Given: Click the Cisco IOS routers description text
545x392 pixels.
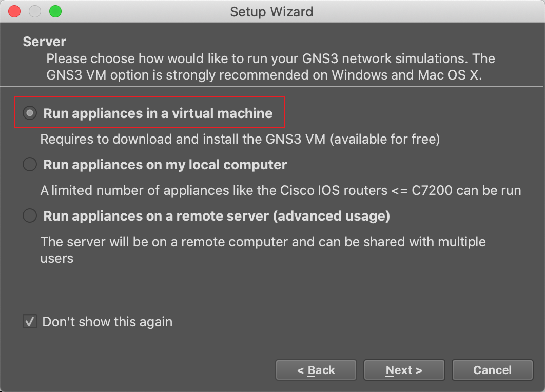Looking at the screenshot, I should pyautogui.click(x=280, y=191).
